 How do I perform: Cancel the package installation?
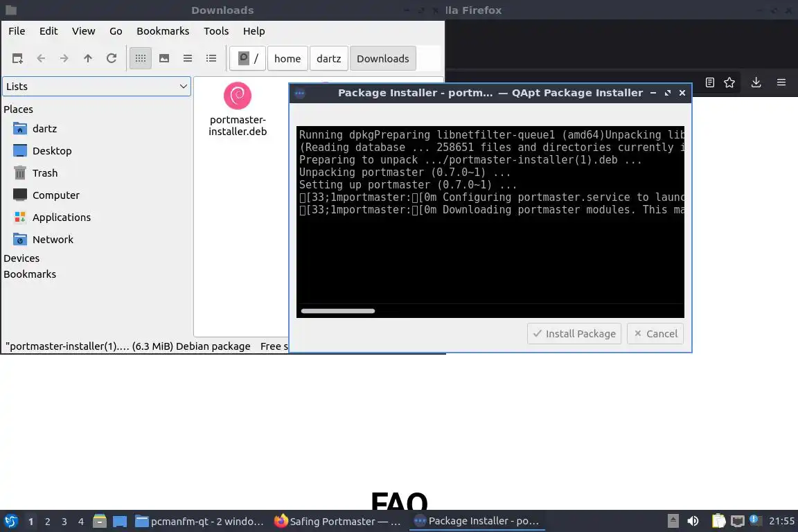coord(655,333)
